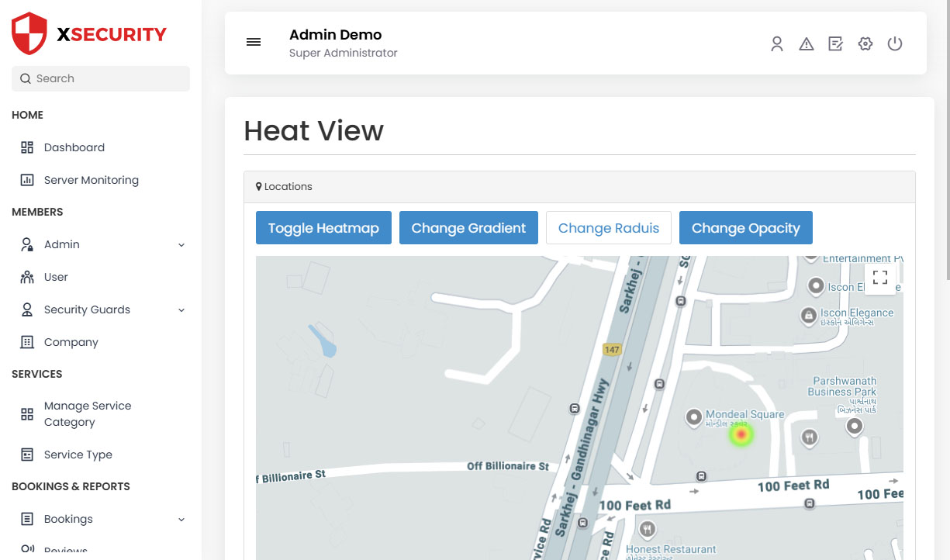Click the magnifier icon in search box

26,78
